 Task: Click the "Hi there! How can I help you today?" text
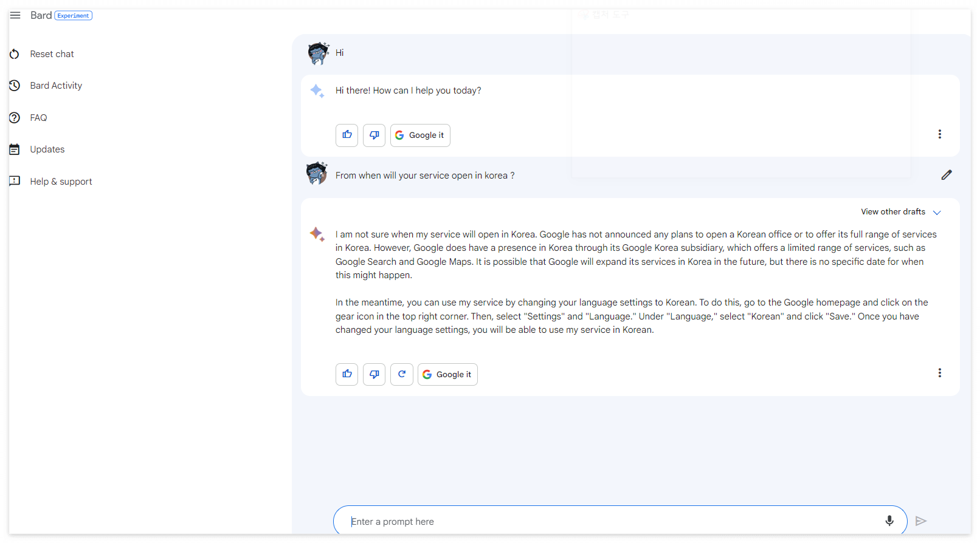coord(408,90)
